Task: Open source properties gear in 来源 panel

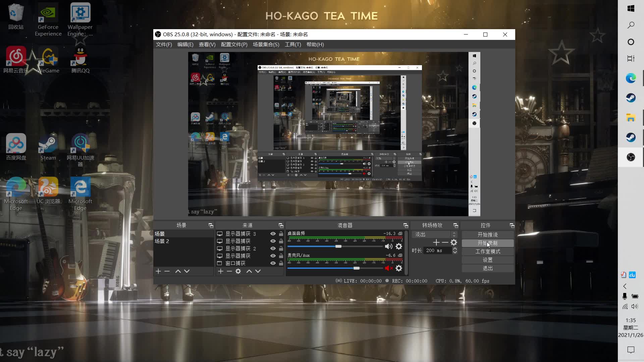Action: [x=238, y=271]
